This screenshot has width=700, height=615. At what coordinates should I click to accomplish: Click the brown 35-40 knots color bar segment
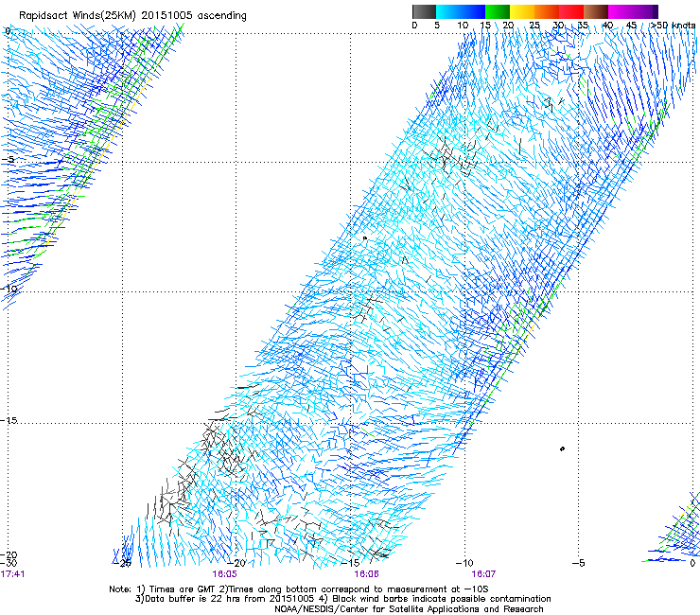click(x=596, y=11)
